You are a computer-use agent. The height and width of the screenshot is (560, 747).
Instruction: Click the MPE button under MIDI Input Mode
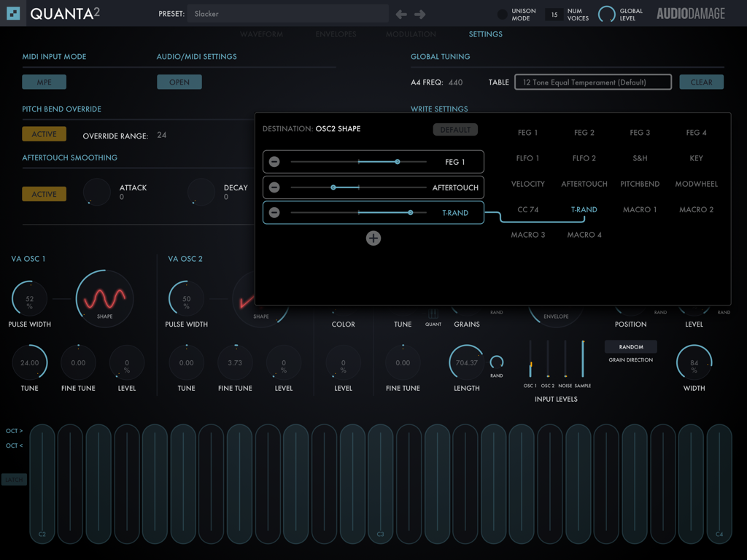click(44, 82)
